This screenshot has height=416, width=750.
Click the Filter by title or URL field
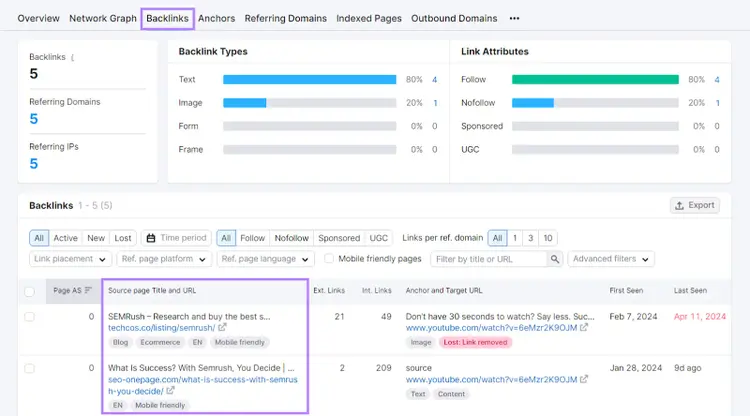[x=488, y=259]
